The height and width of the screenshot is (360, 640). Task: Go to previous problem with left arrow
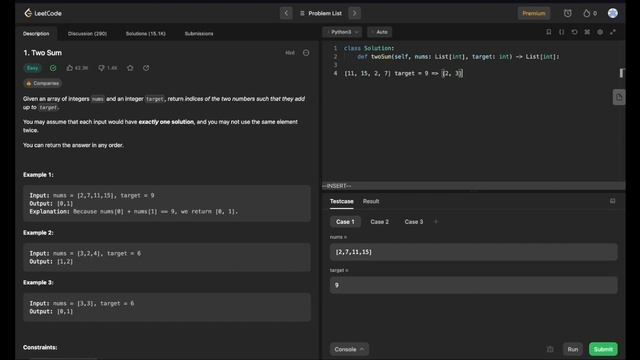click(286, 13)
